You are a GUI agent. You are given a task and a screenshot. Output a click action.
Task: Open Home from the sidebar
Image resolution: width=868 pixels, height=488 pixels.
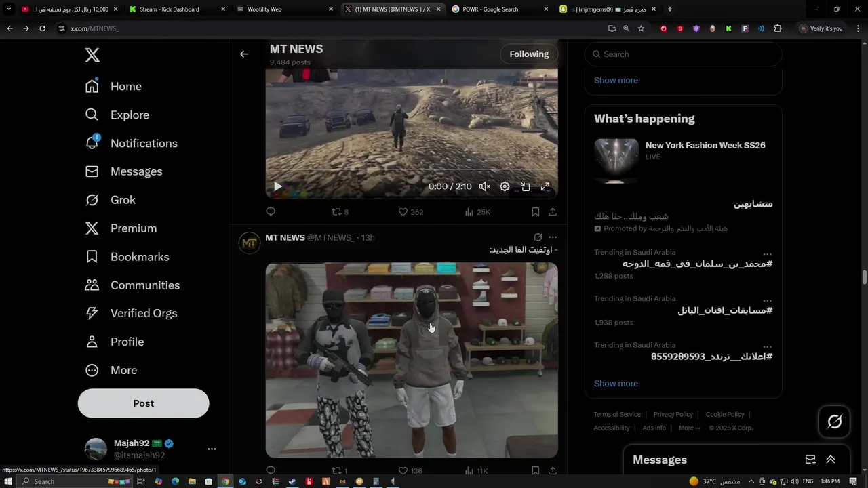tap(113, 87)
